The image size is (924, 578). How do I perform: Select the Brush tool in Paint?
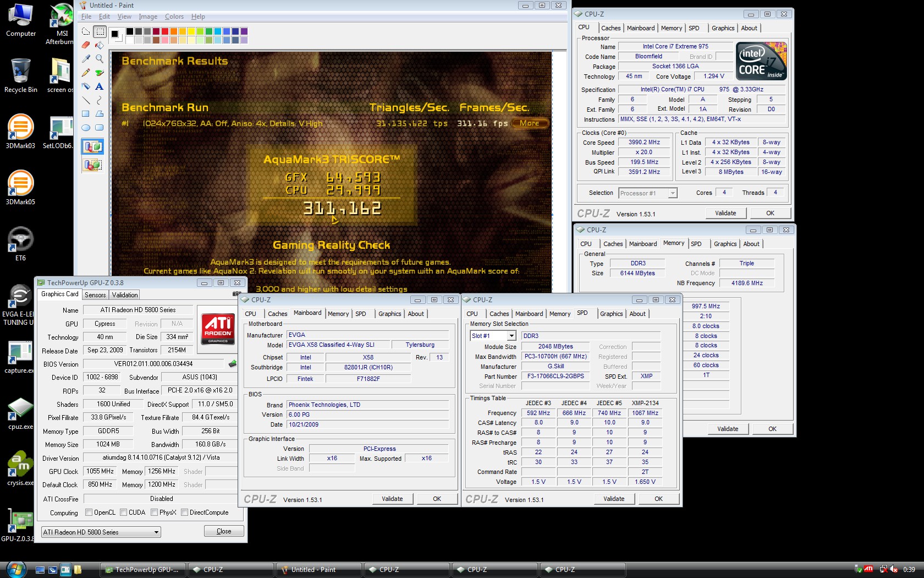point(100,73)
